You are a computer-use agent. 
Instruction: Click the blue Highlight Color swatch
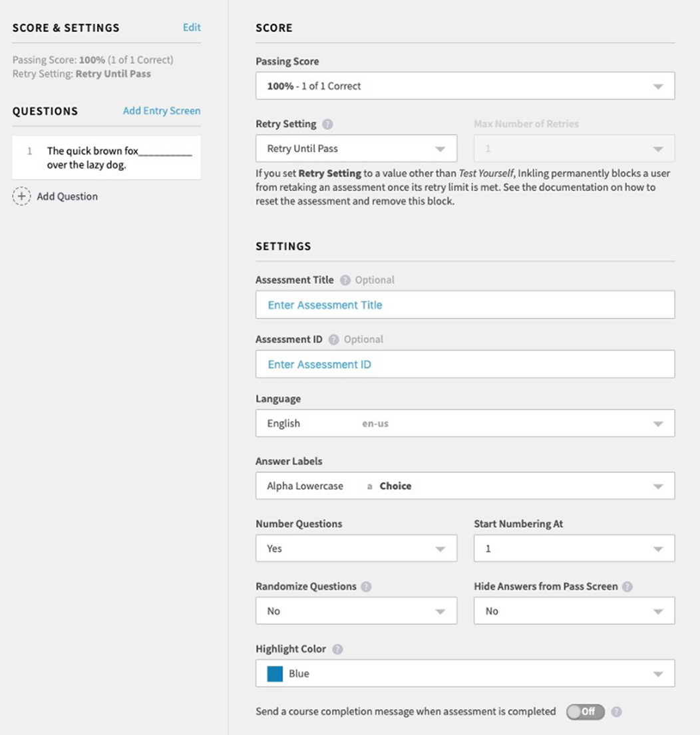(x=275, y=674)
